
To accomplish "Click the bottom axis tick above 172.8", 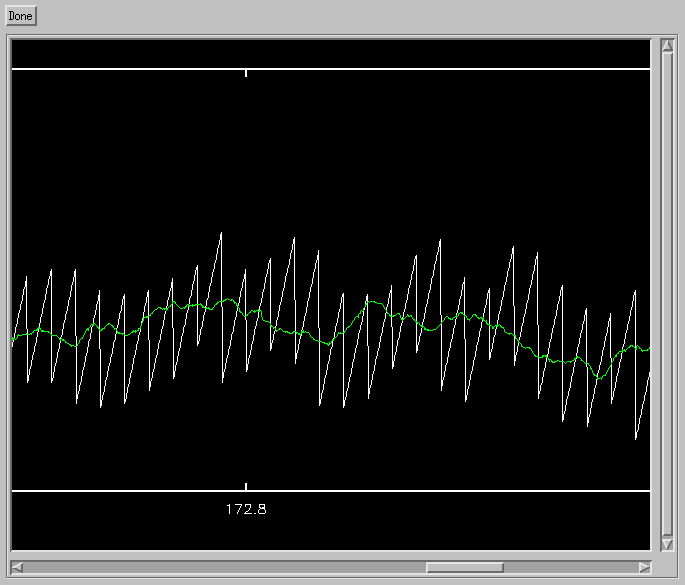I will pyautogui.click(x=246, y=488).
